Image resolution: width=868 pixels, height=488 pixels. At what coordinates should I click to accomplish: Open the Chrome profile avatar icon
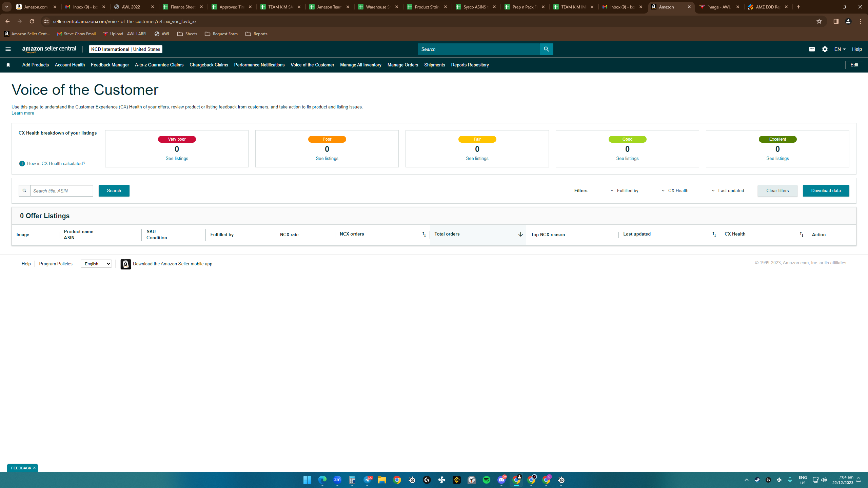click(848, 21)
